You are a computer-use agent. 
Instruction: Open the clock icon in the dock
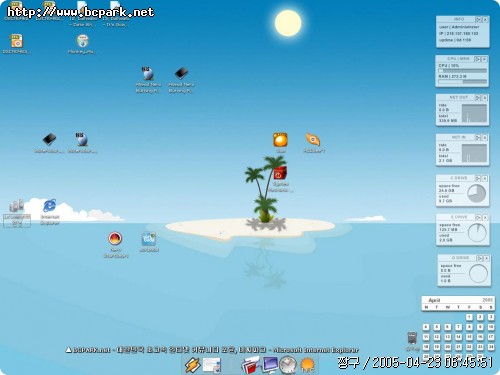(x=288, y=365)
